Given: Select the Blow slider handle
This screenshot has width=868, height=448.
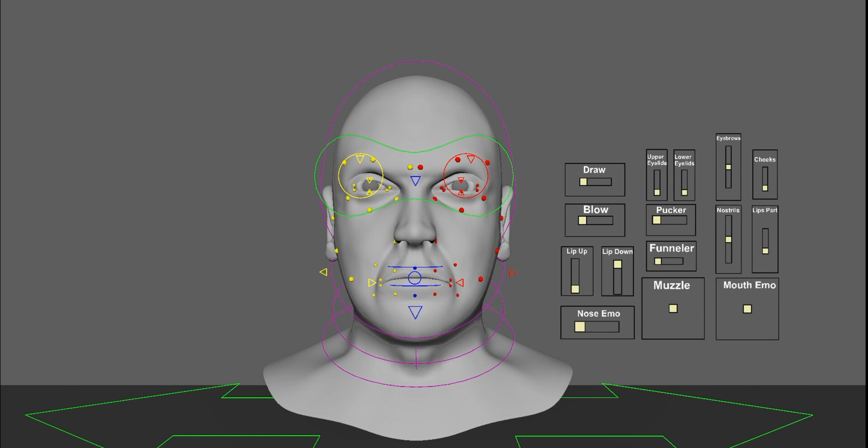Looking at the screenshot, I should [x=582, y=221].
